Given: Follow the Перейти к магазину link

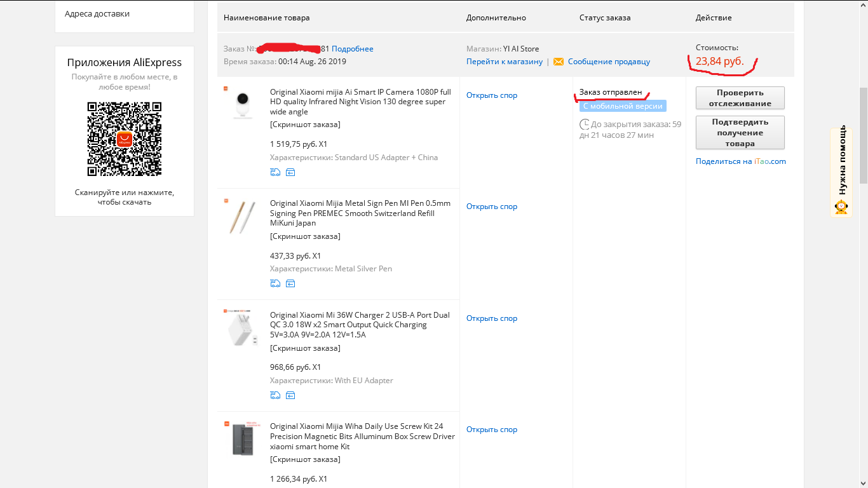Looking at the screenshot, I should point(505,62).
